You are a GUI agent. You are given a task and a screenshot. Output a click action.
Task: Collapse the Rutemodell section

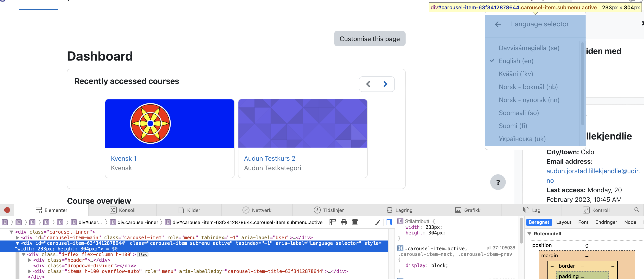click(529, 234)
